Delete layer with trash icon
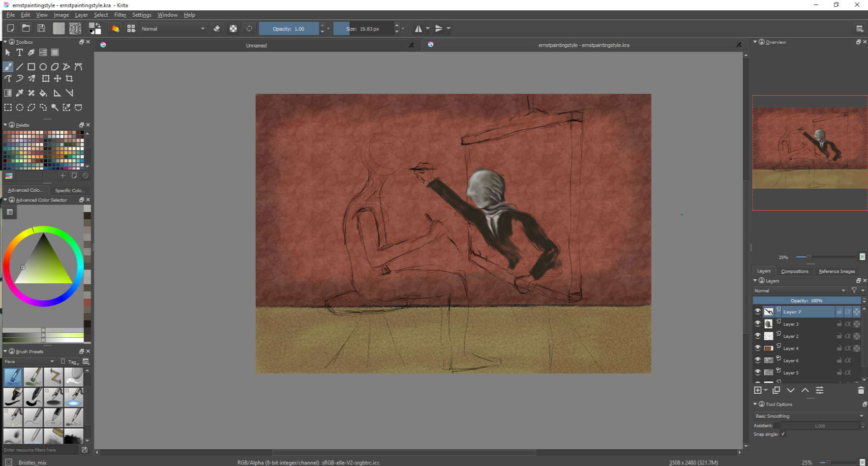Viewport: 868px width, 466px height. 861,390
